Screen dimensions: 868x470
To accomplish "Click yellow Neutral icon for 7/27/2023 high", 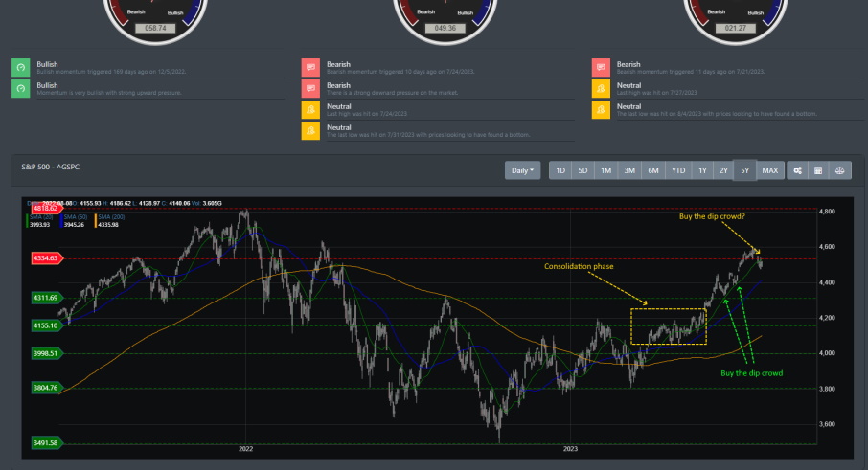I will pyautogui.click(x=601, y=88).
